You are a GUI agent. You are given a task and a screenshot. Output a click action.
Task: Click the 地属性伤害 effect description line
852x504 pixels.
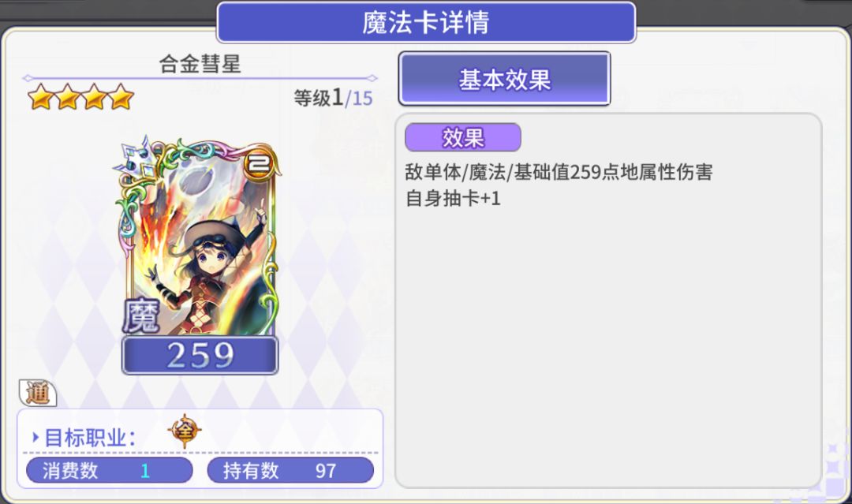pos(559,172)
